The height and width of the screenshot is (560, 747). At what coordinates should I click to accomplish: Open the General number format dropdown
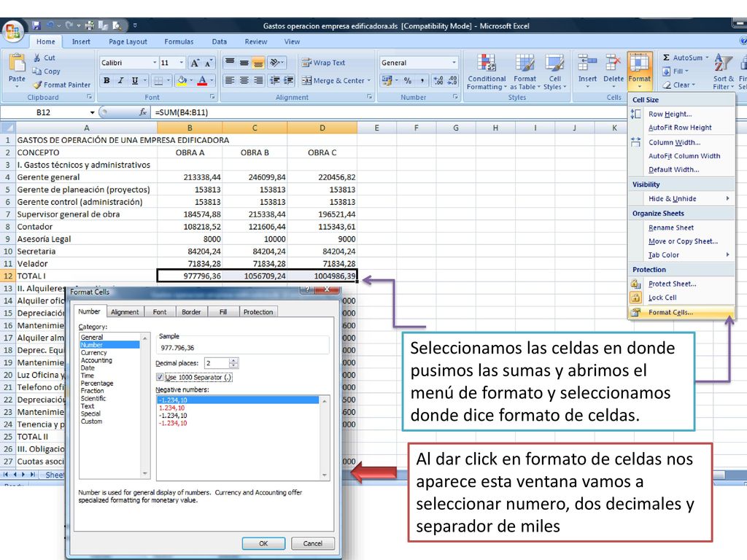coord(454,63)
